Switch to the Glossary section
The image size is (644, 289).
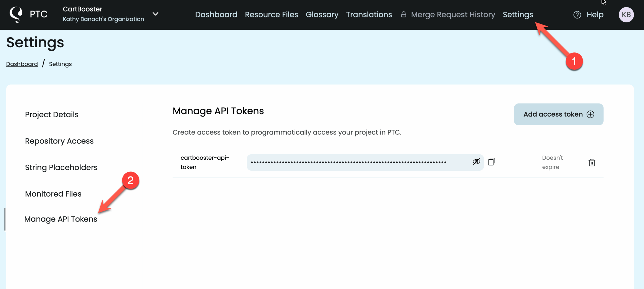click(322, 15)
